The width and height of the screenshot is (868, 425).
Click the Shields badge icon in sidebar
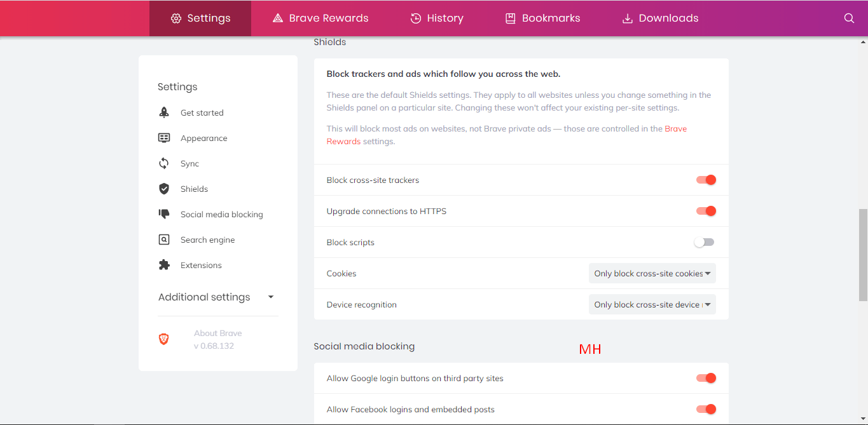[164, 189]
